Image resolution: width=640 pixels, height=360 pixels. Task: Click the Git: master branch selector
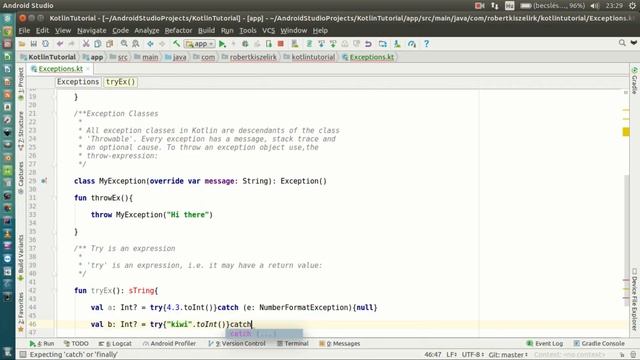[508, 355]
